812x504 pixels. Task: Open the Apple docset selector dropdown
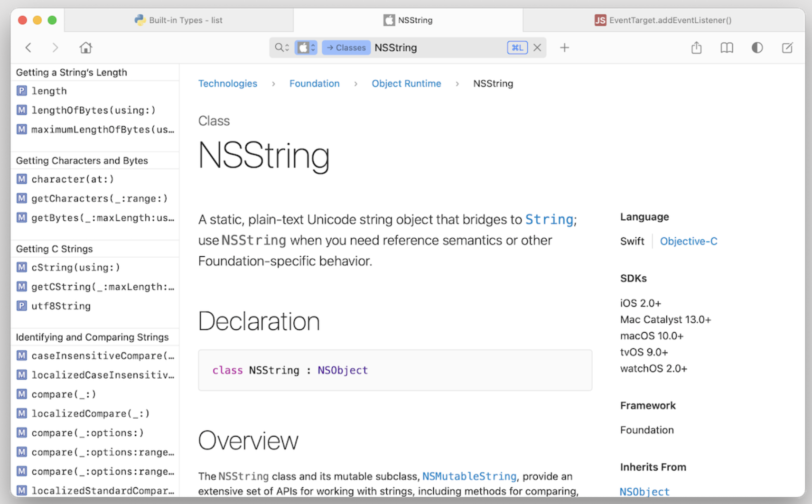[306, 47]
